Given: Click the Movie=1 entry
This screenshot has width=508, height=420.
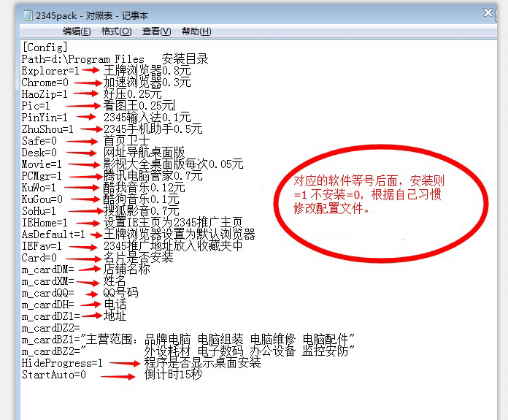Looking at the screenshot, I should 42,164.
